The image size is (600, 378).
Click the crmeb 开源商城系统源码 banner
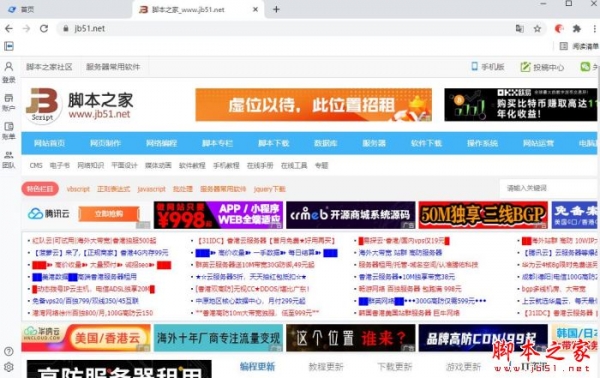(x=351, y=215)
